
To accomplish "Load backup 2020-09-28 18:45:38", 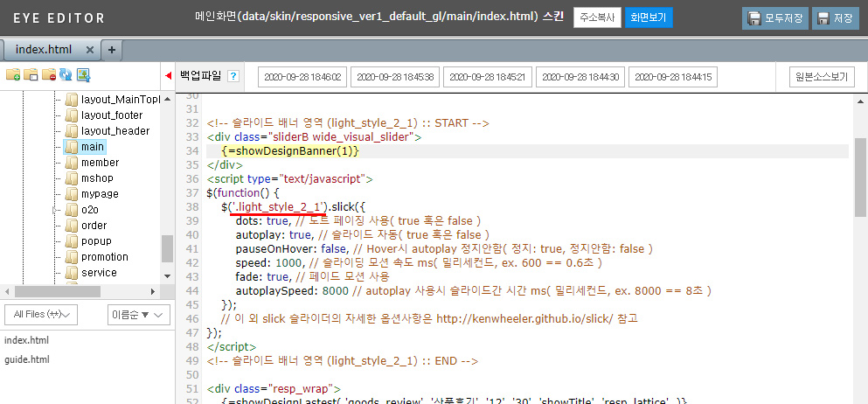I will click(395, 77).
